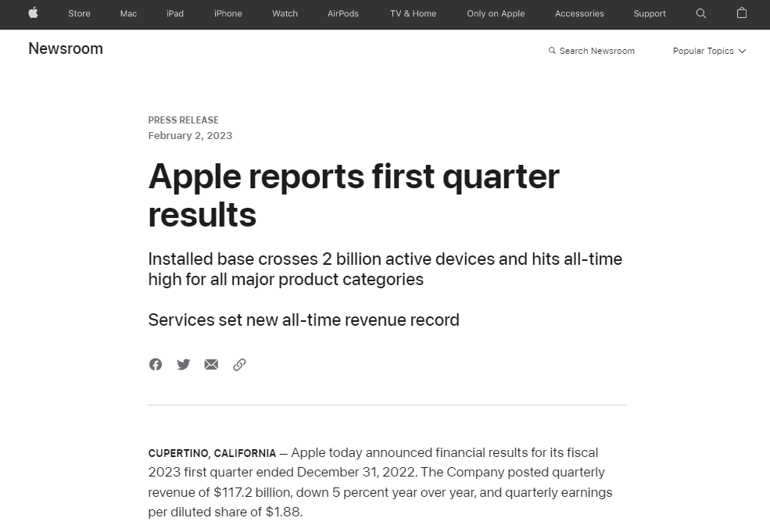Share the article via email icon
Screen dimensions: 770x532
tap(211, 365)
